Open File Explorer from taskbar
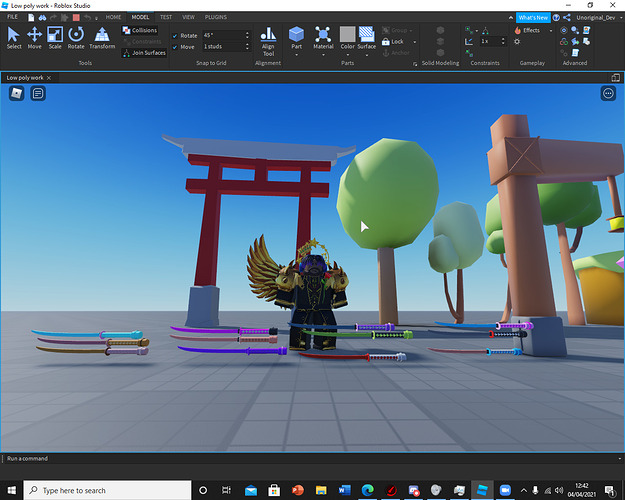Viewport: 625px width, 500px height. click(x=321, y=490)
